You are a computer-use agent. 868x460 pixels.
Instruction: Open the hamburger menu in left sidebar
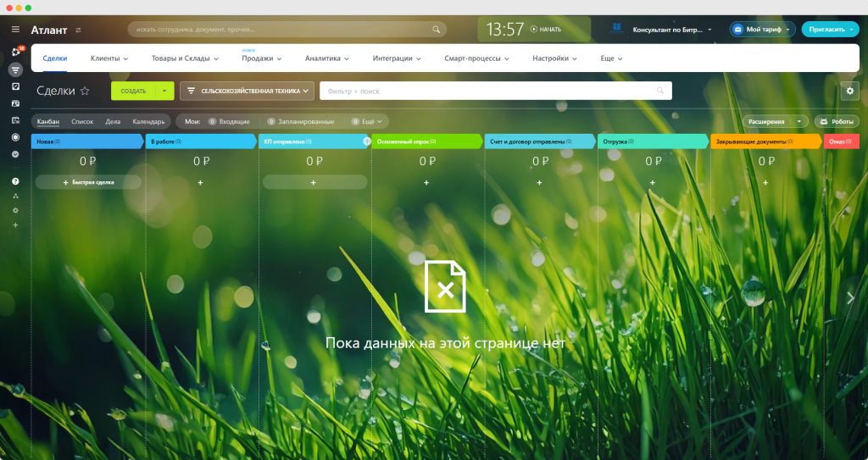[x=15, y=30]
